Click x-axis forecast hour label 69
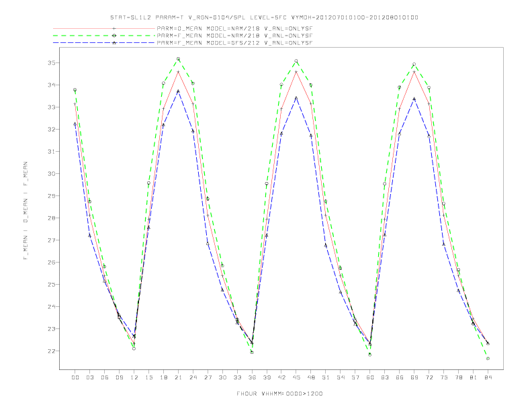 pyautogui.click(x=414, y=377)
